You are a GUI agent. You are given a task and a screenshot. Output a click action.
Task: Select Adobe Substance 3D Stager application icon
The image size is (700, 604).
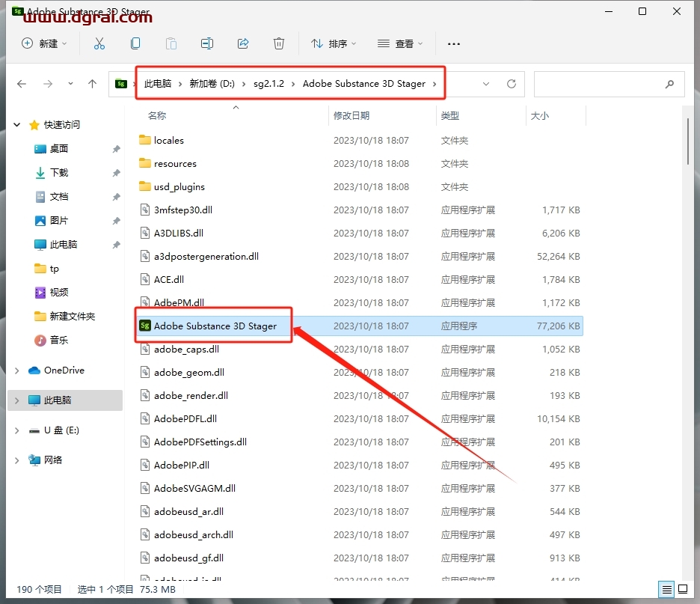tap(145, 326)
